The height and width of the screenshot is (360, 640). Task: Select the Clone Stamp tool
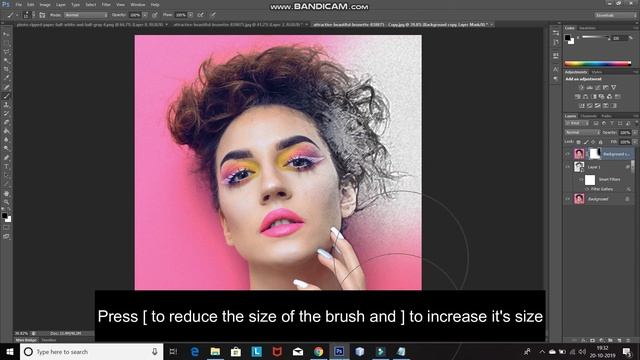click(x=6, y=105)
